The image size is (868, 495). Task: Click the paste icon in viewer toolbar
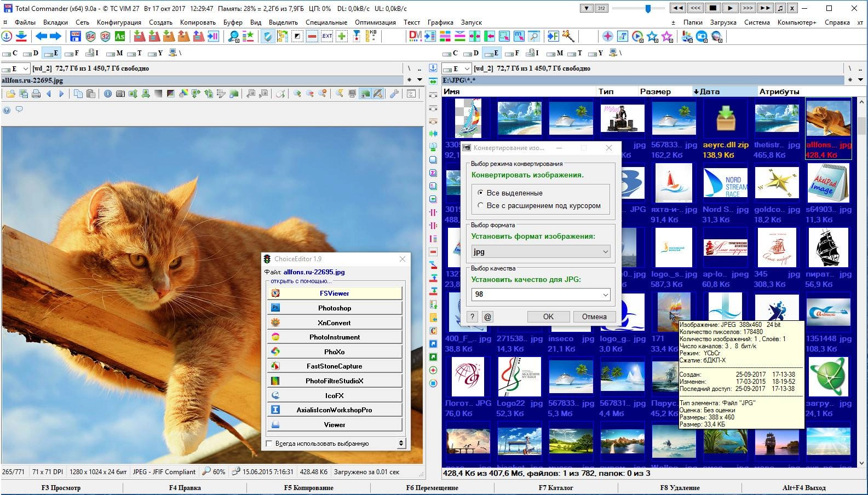click(x=91, y=94)
